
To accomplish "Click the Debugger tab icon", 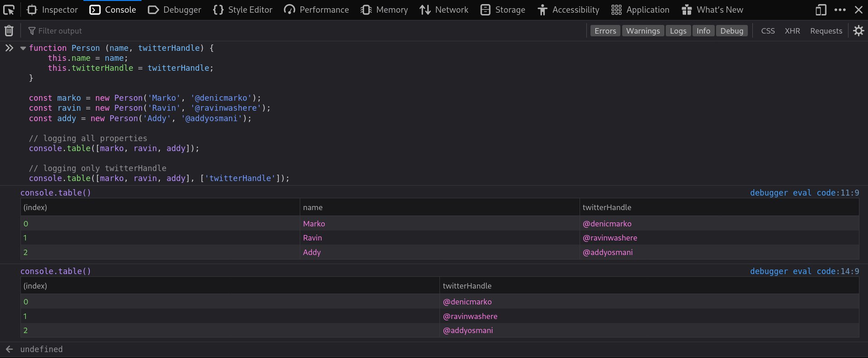I will (x=153, y=10).
